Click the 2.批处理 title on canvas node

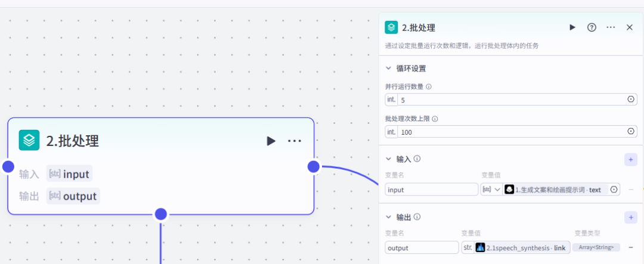[x=73, y=141]
